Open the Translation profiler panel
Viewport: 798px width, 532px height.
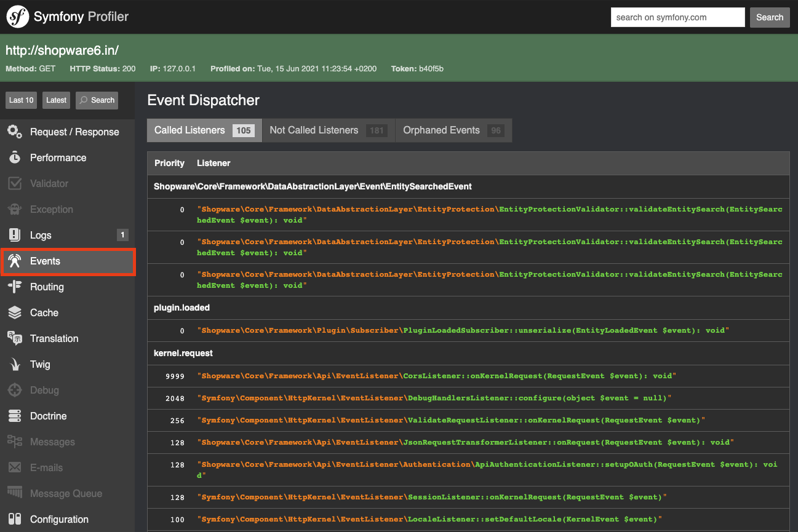click(54, 338)
